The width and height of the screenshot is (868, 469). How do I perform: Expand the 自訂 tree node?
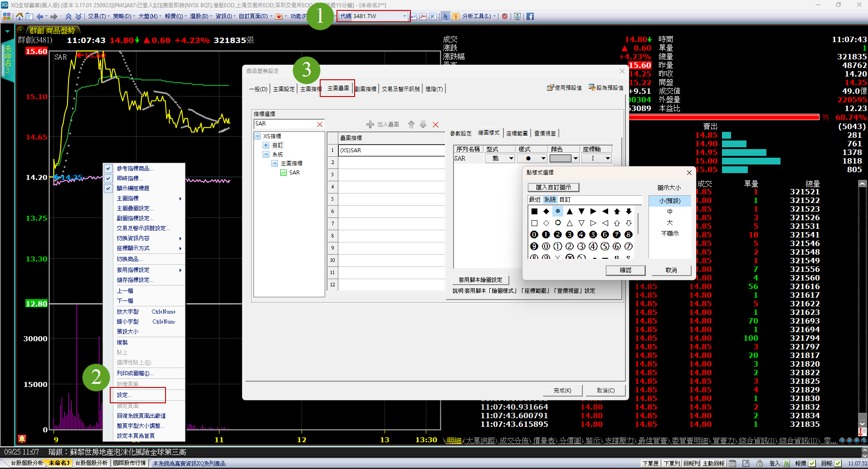pos(266,145)
